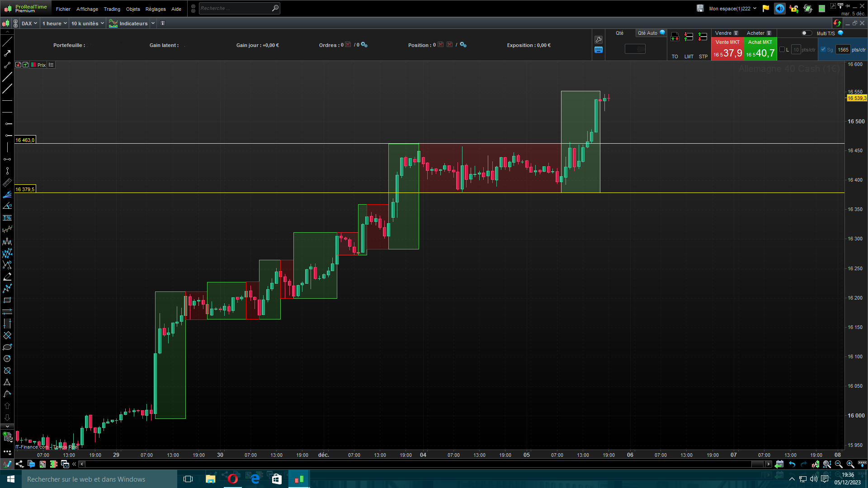Open trading settings wrench icon

(x=599, y=40)
